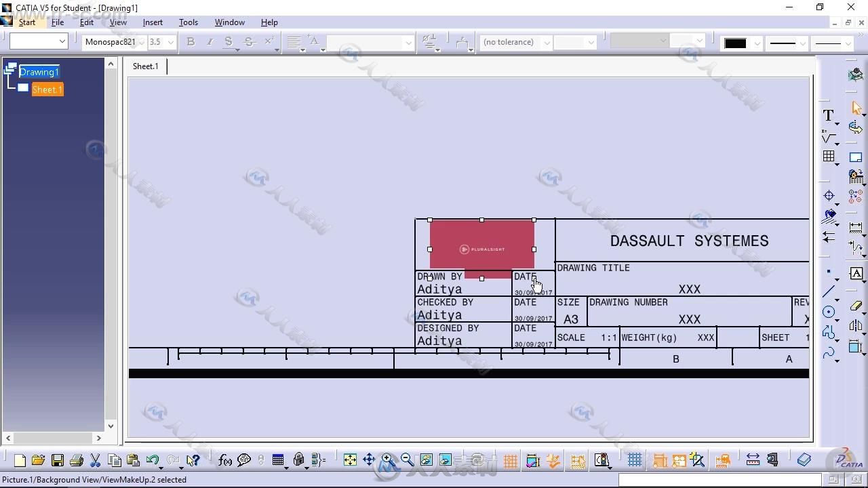This screenshot has height=488, width=868.
Task: Toggle the sketcher grid display
Action: point(635,460)
